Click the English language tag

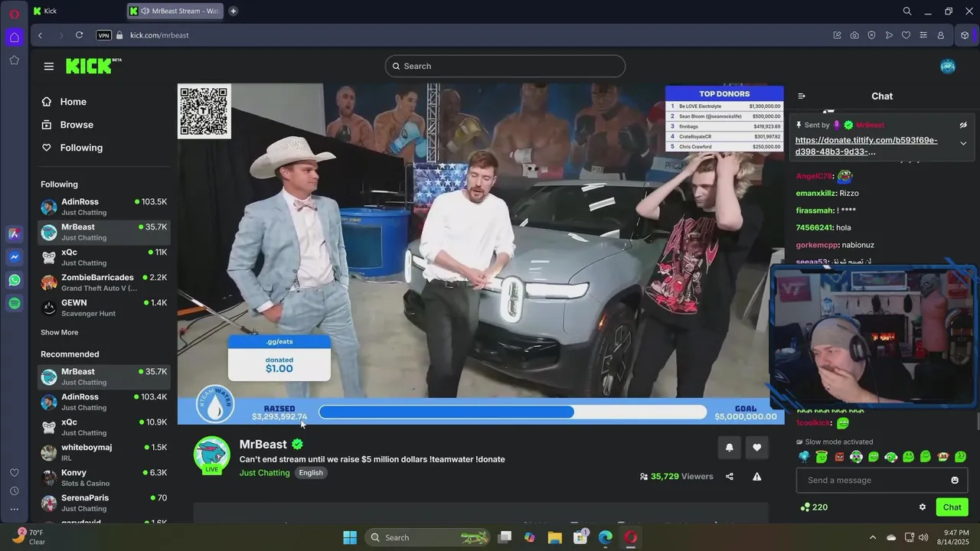[x=311, y=473]
